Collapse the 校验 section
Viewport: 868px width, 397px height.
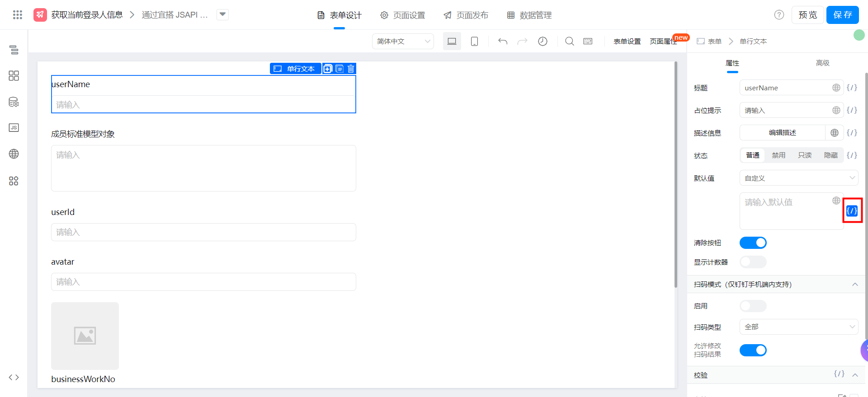coord(855,375)
